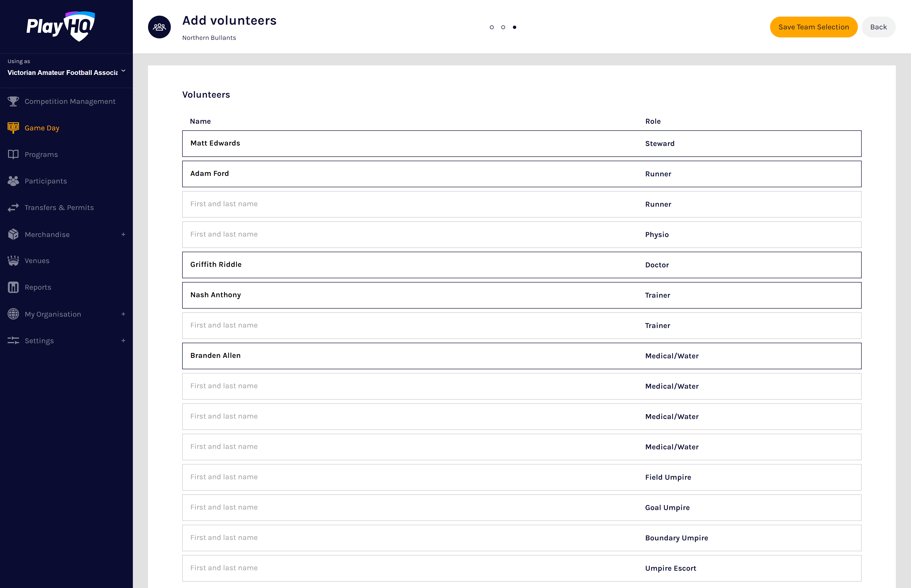Click the Reports chart icon
911x588 pixels.
(x=13, y=287)
